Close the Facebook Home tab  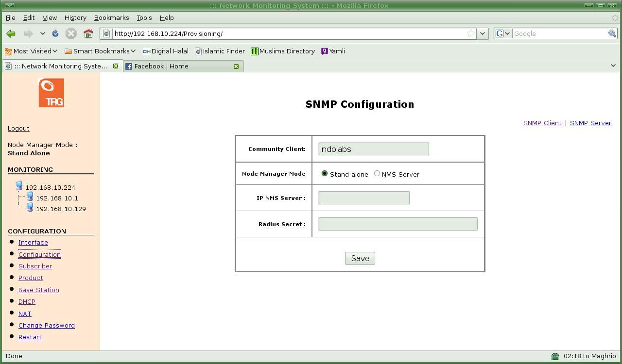236,66
